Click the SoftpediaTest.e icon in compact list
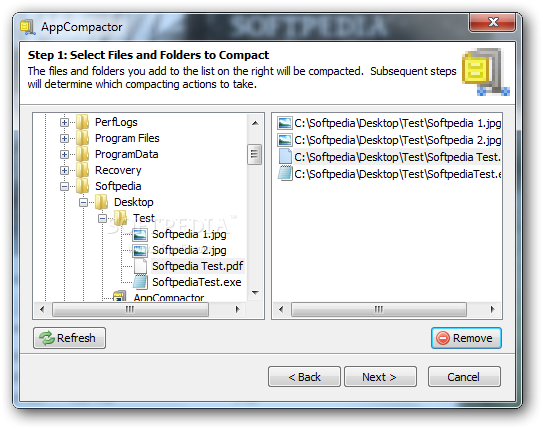This screenshot has width=543, height=429. (x=285, y=173)
